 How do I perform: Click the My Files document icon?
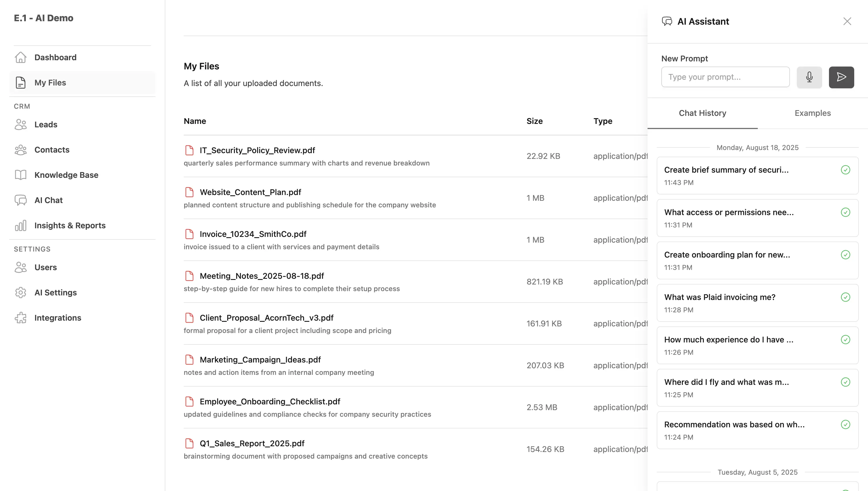pyautogui.click(x=21, y=83)
